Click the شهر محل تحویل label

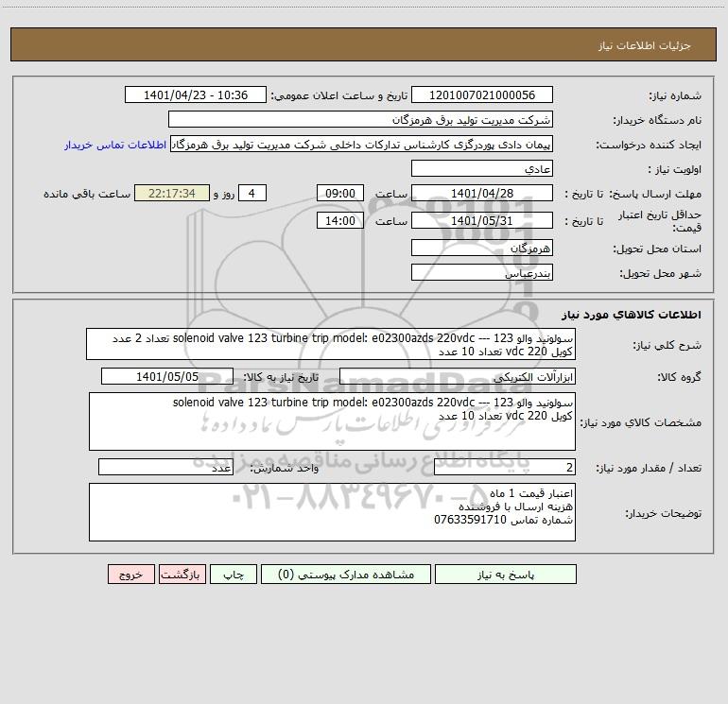pos(661,273)
